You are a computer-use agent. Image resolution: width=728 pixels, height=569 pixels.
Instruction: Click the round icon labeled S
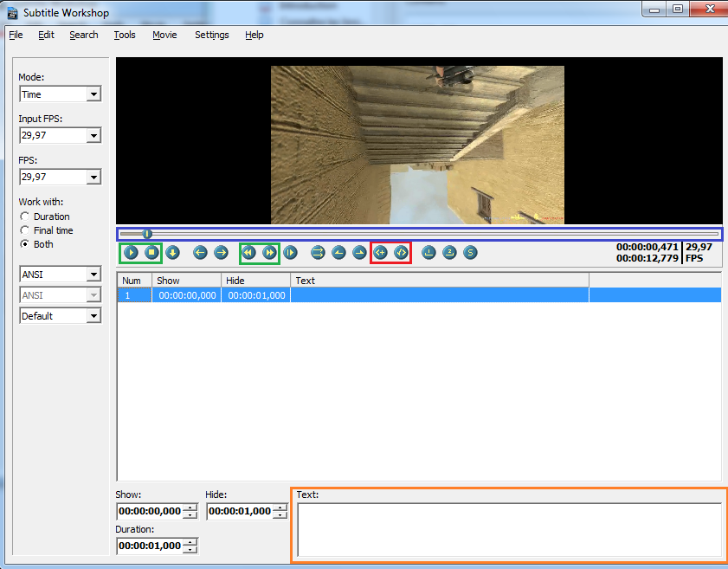(470, 253)
